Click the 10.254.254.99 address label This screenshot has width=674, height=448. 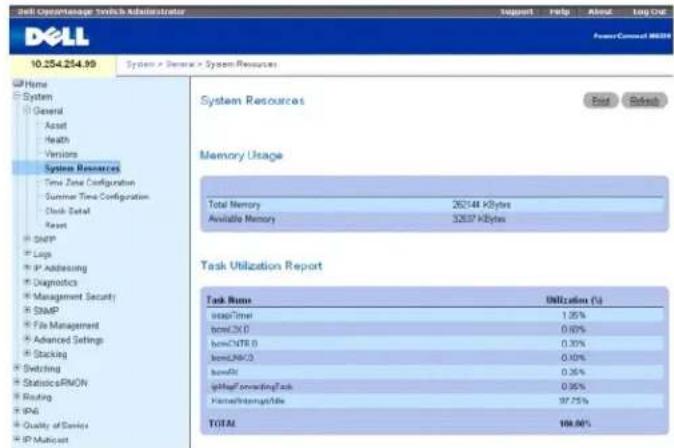pos(64,64)
